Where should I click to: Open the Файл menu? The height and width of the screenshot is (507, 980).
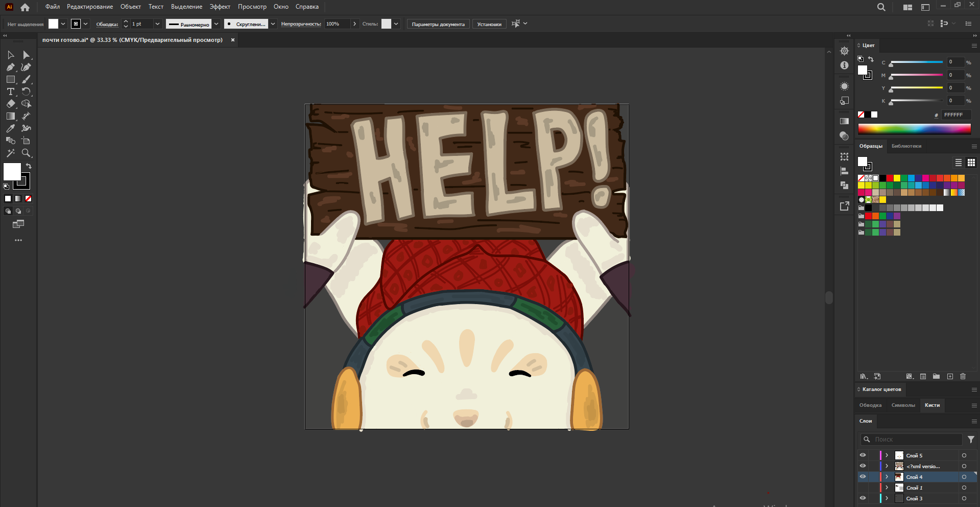(53, 7)
